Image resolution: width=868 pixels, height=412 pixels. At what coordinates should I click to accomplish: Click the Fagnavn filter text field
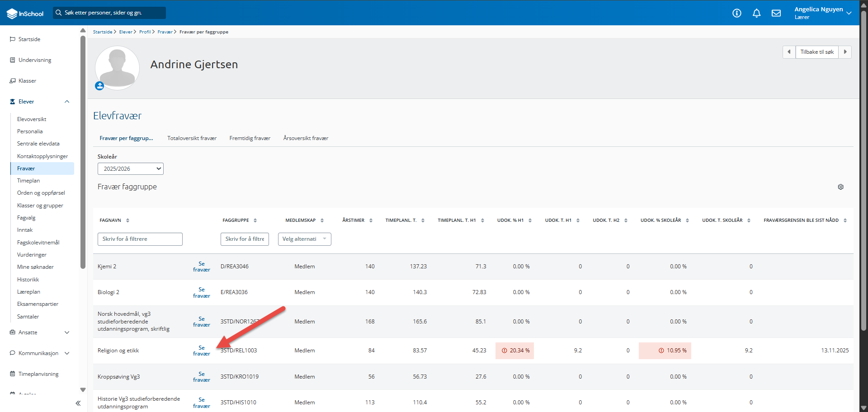click(x=140, y=239)
